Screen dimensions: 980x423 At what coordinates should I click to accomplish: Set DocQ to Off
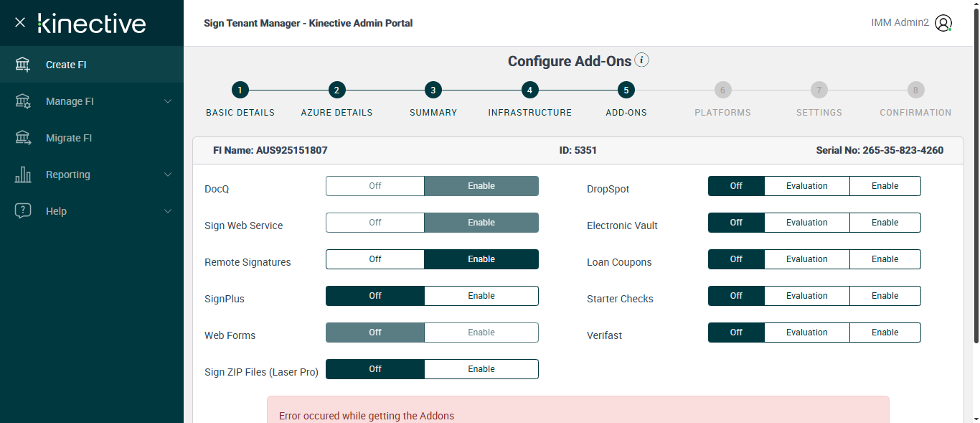coord(375,186)
